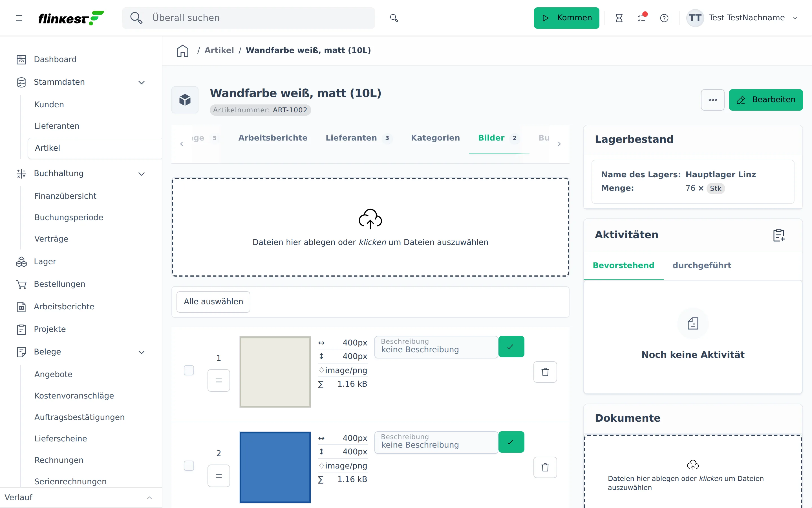
Task: Open Lieferscheine in the sidebar
Action: pyautogui.click(x=60, y=439)
